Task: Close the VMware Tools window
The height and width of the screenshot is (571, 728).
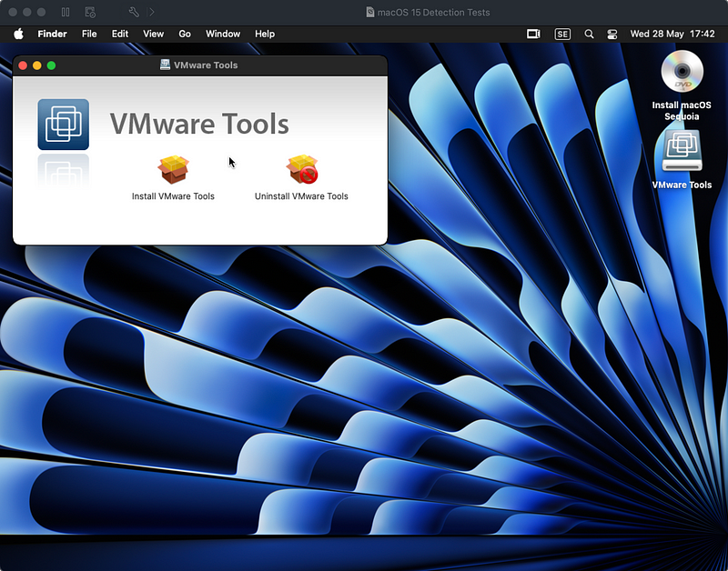Action: click(23, 65)
